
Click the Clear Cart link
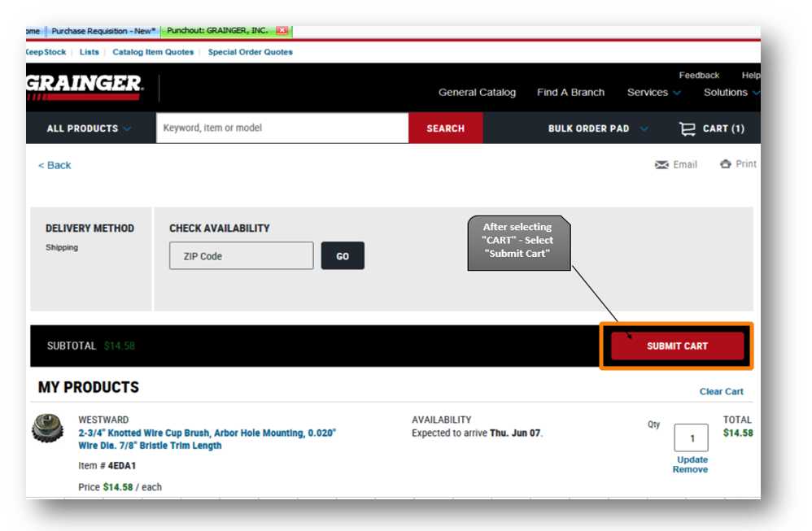pos(721,391)
